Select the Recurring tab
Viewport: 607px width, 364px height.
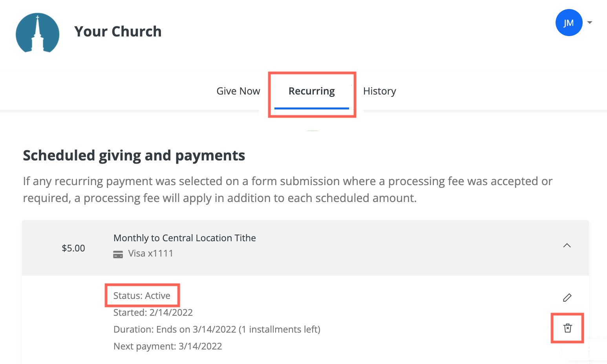coord(312,91)
